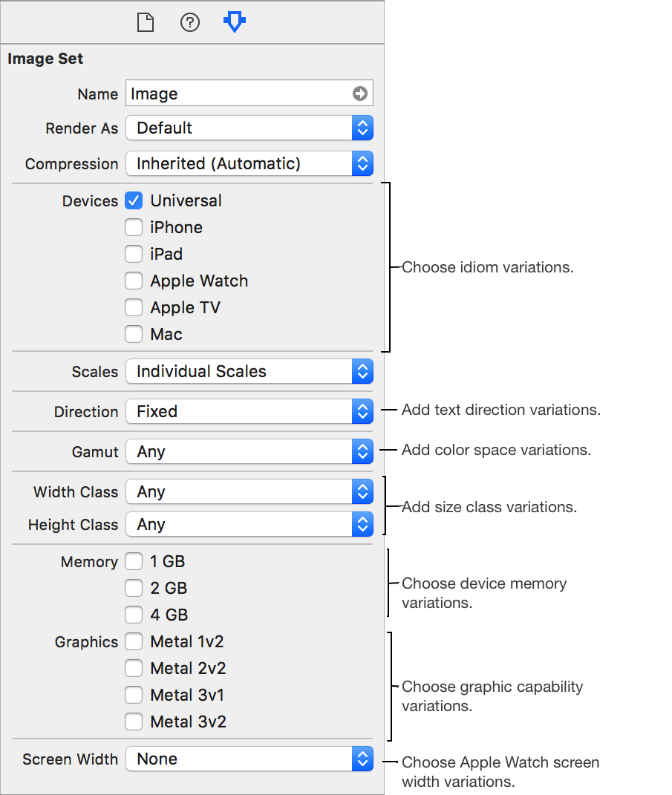
Task: Open the Quick Help inspector icon
Action: (x=190, y=23)
